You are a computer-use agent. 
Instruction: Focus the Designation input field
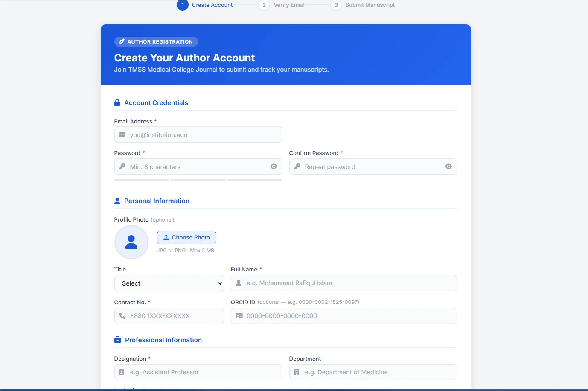click(x=198, y=372)
